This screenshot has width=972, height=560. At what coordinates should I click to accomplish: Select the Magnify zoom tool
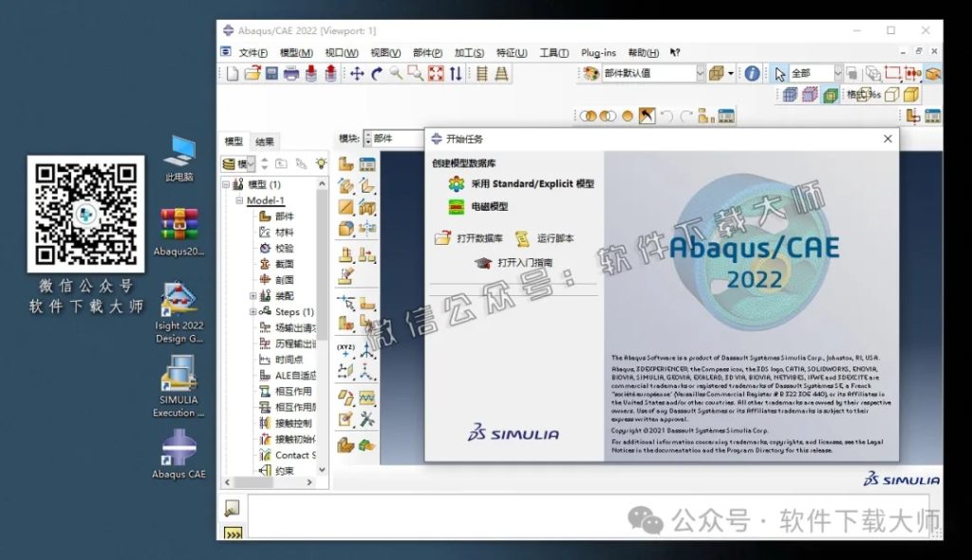tap(394, 74)
